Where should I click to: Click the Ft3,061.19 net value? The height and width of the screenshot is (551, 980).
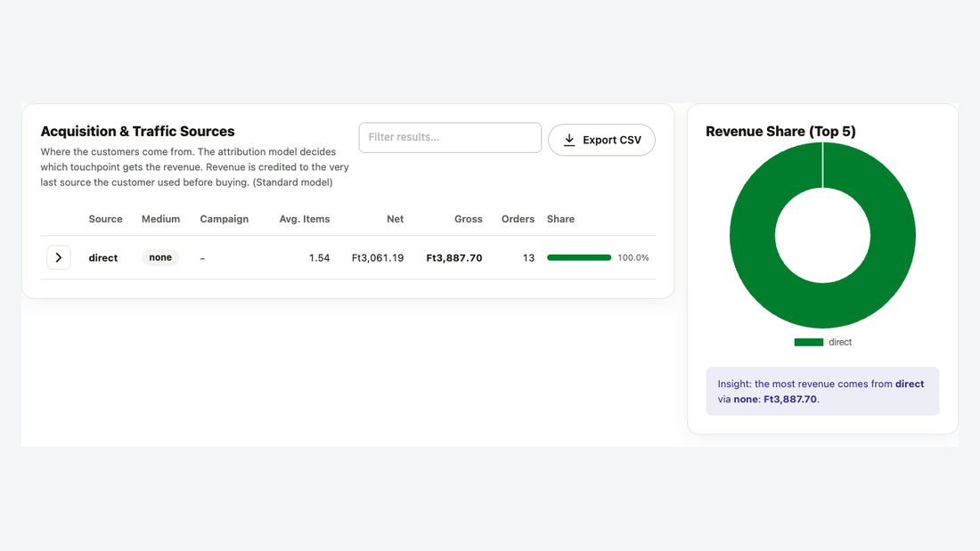tap(378, 257)
